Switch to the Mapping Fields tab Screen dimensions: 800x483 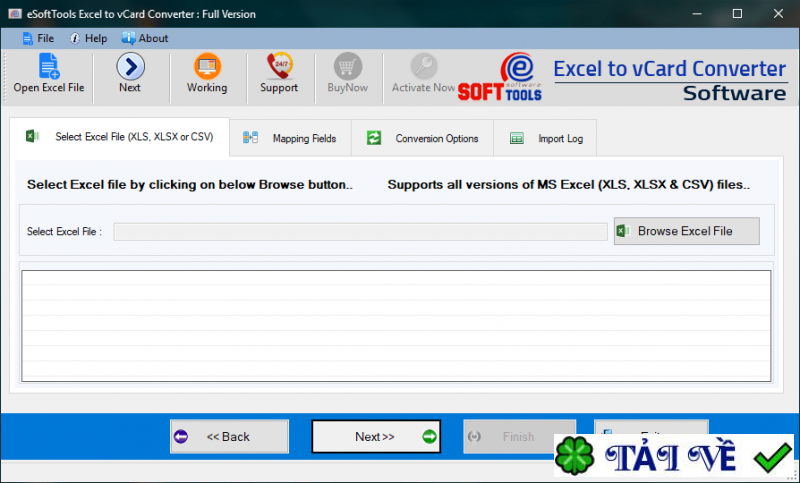pos(290,138)
